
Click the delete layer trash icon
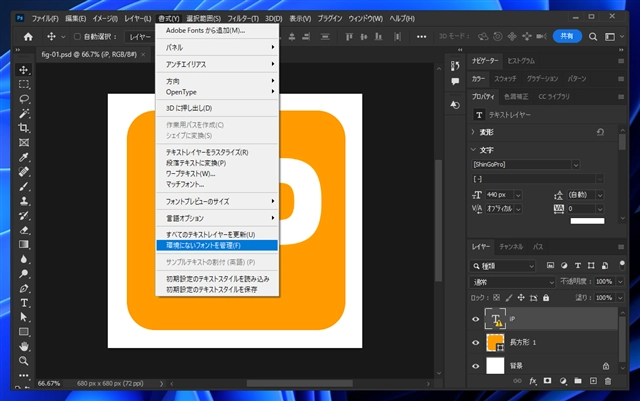pyautogui.click(x=606, y=381)
